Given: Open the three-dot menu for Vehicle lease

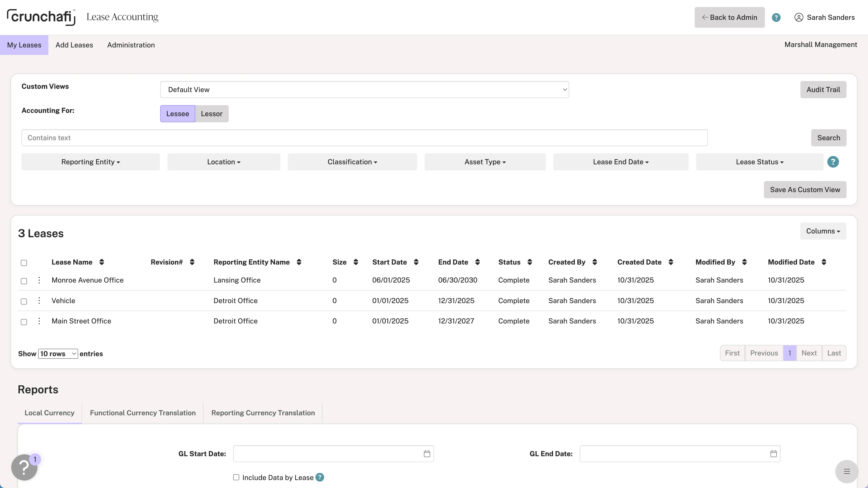Looking at the screenshot, I should tap(39, 300).
